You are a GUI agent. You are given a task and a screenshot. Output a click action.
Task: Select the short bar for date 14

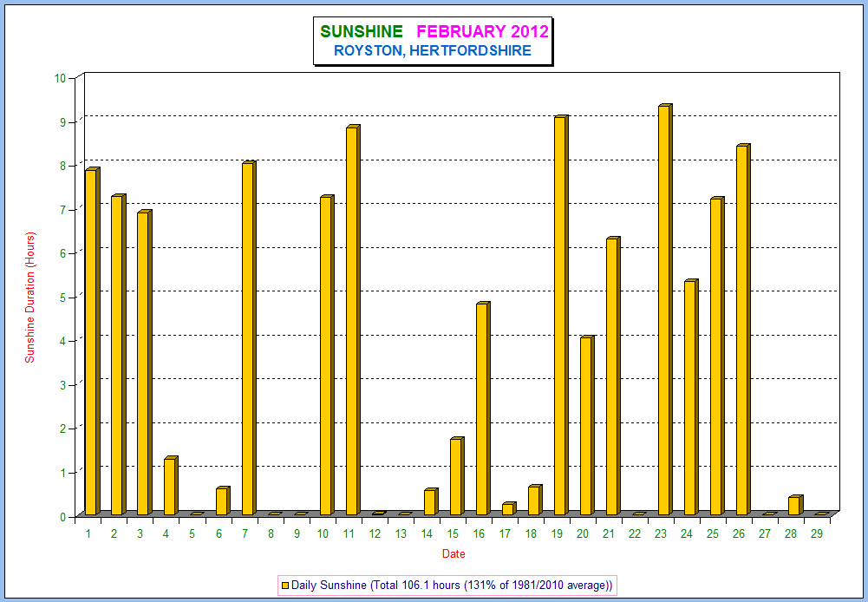431,501
